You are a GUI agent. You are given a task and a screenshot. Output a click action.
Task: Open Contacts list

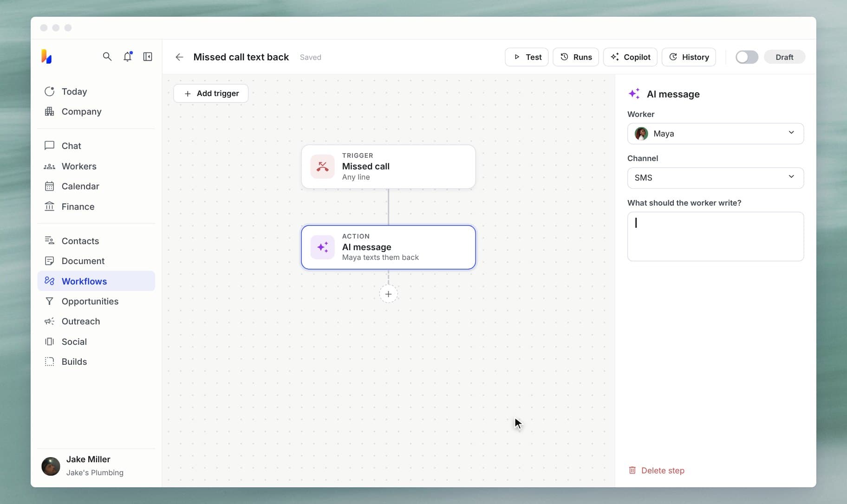[96, 241]
